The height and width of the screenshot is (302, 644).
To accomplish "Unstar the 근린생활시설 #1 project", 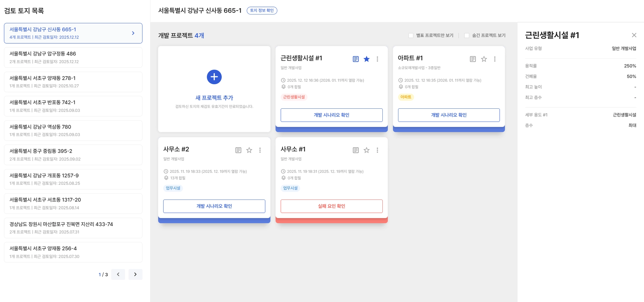I will coord(367,59).
